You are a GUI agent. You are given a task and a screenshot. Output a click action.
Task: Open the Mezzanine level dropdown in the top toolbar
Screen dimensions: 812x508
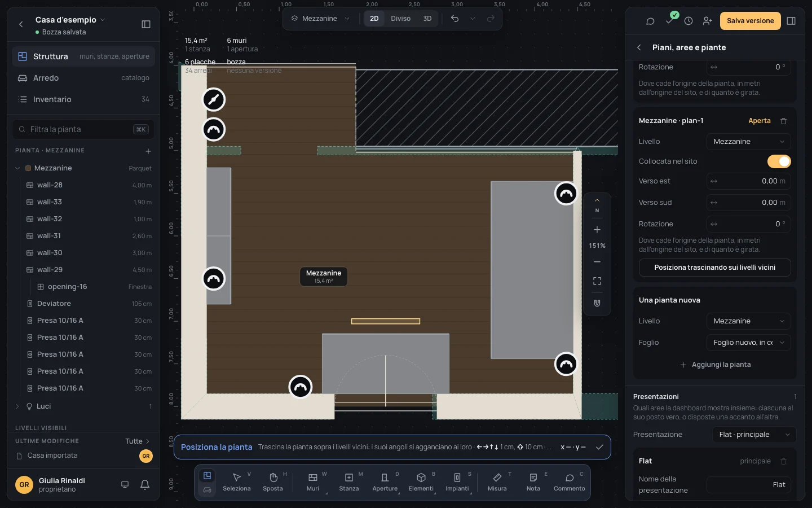point(320,19)
